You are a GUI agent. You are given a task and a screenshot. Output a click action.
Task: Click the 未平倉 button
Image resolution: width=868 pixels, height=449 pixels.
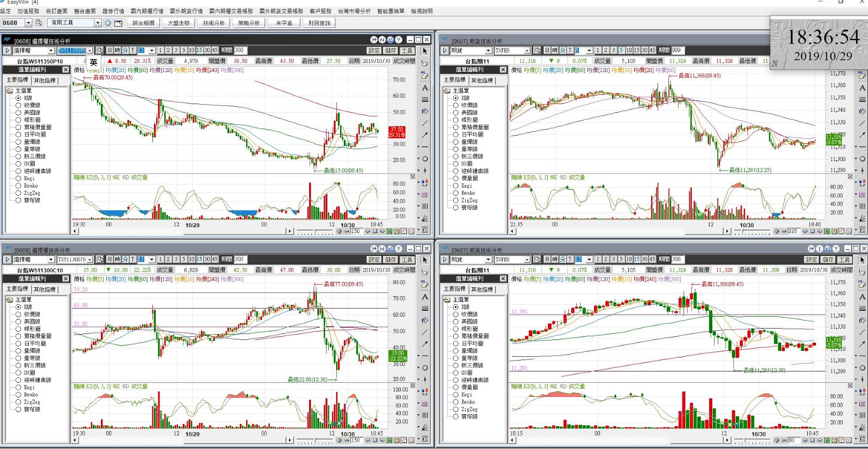[284, 23]
